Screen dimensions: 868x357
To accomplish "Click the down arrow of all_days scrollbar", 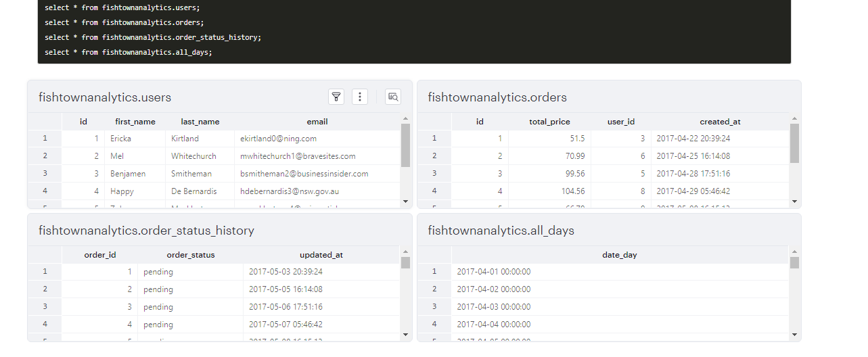I will [794, 334].
